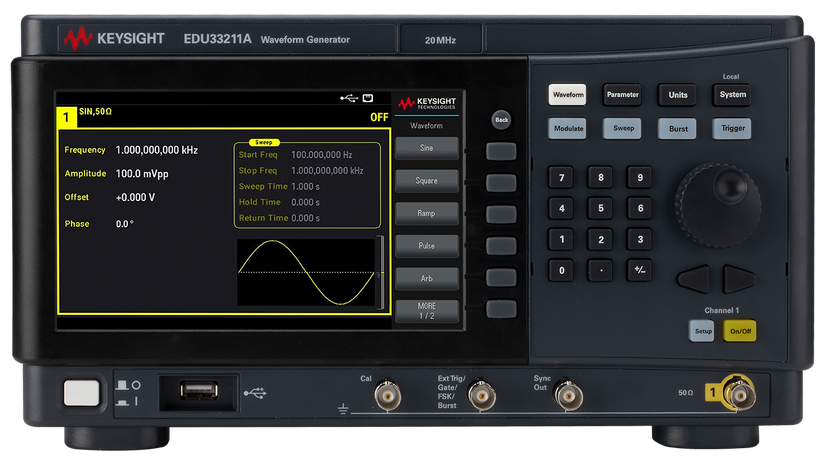This screenshot has width=832, height=463.
Task: Select the Waveform key
Action: (x=567, y=94)
